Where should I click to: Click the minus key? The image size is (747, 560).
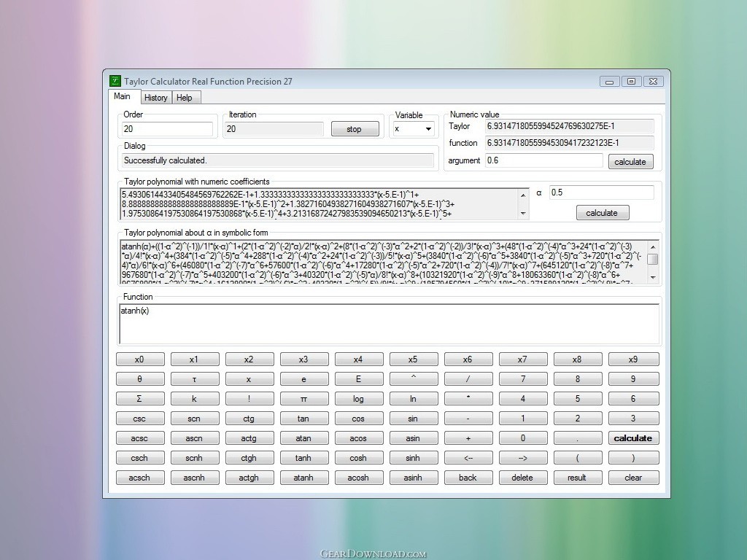click(468, 419)
